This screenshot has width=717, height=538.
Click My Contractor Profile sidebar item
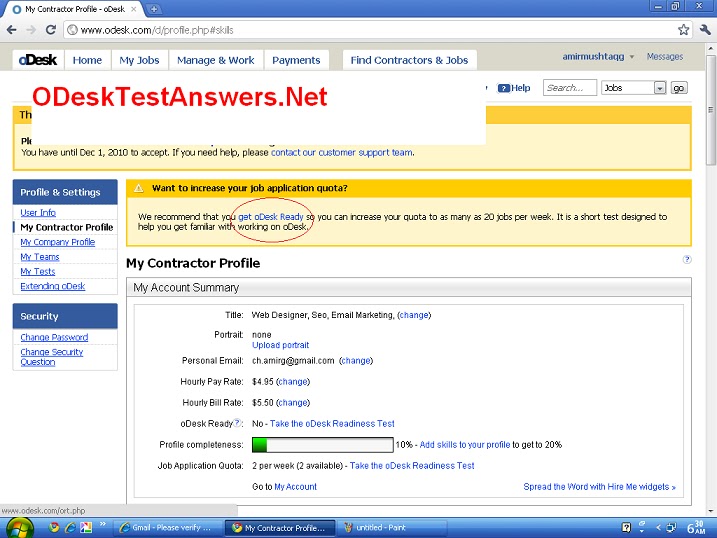click(x=67, y=227)
